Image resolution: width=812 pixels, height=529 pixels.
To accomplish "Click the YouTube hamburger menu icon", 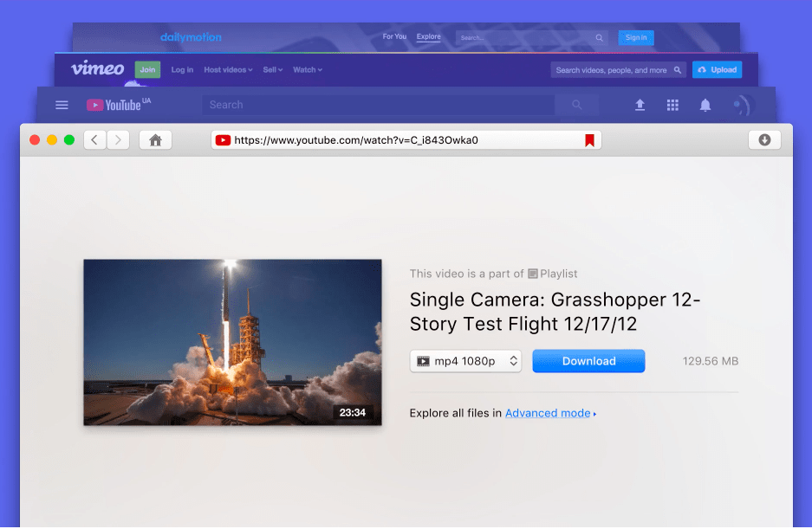I will click(62, 105).
